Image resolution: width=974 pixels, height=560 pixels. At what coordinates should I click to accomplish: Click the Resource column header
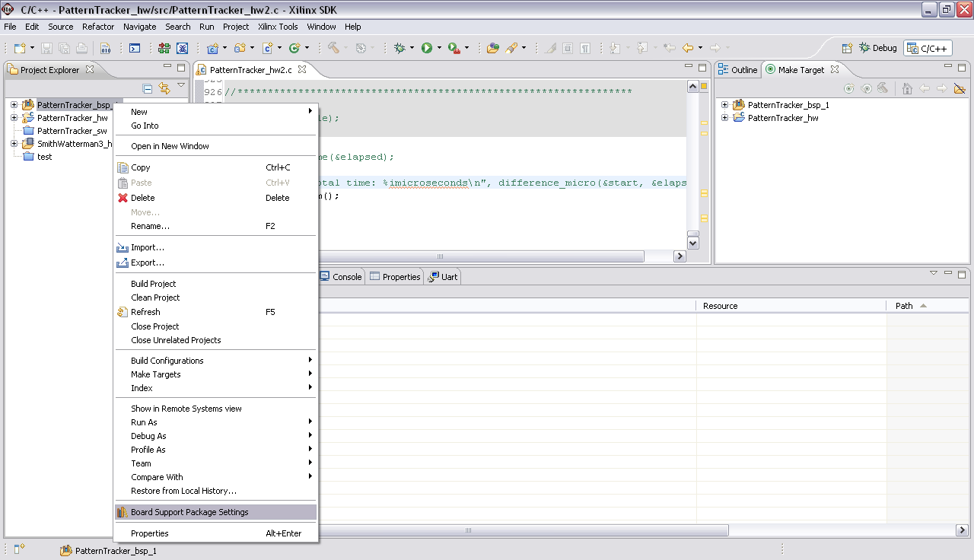(791, 306)
